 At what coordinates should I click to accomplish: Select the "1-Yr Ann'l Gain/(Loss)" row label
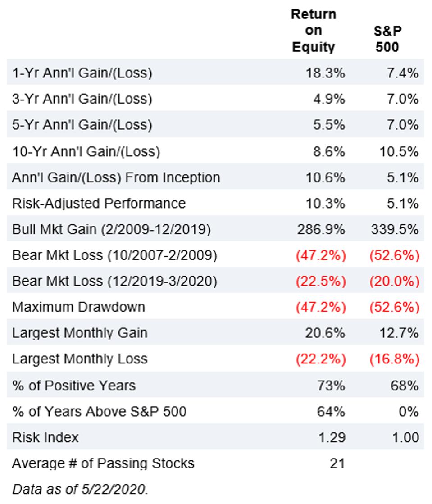82,73
